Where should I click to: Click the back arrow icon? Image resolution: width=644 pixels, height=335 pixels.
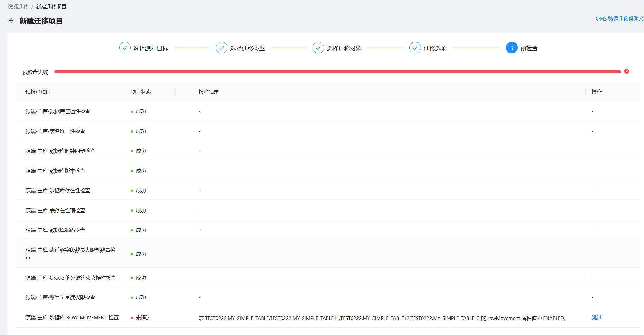coord(11,21)
